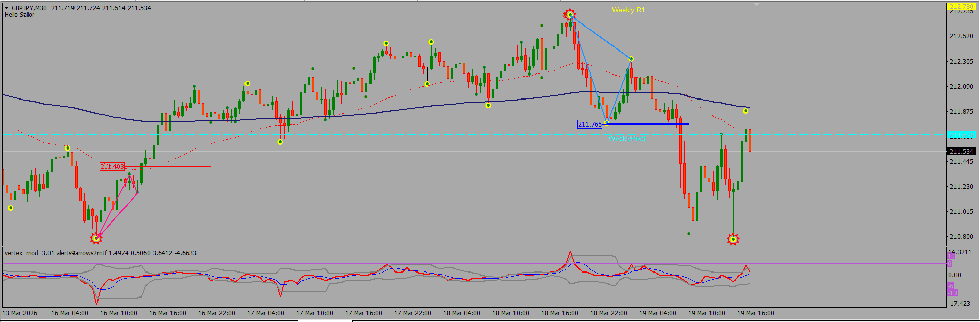Viewport: 980px width, 322px height.
Task: Click the 211.445 price scale value
Action: click(961, 161)
